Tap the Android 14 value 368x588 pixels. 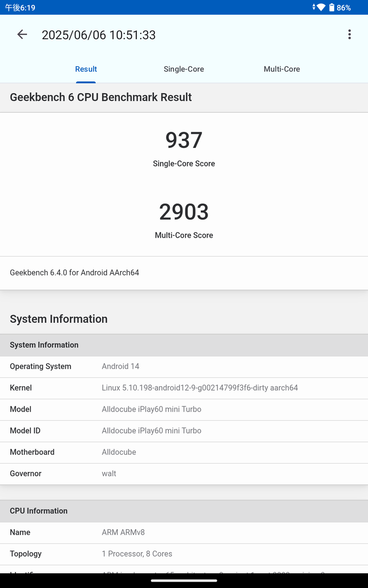click(x=121, y=367)
